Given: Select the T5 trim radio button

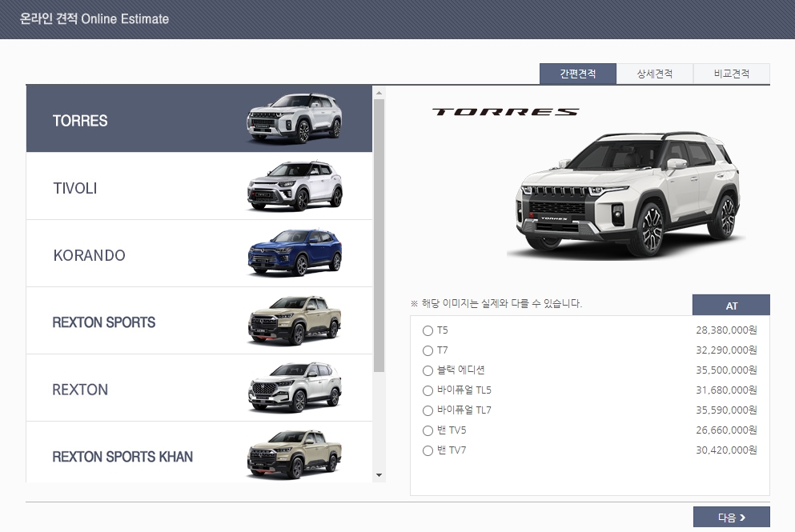Looking at the screenshot, I should (x=428, y=331).
